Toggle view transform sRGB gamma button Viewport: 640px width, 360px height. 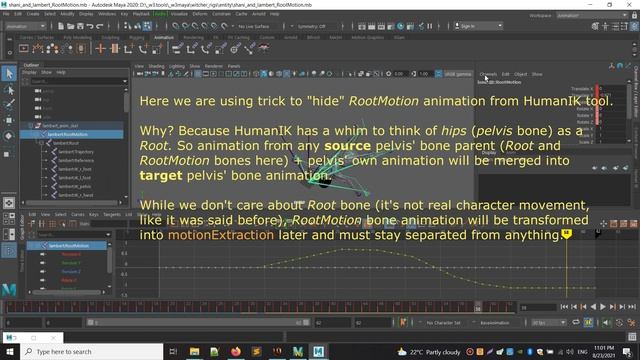458,74
